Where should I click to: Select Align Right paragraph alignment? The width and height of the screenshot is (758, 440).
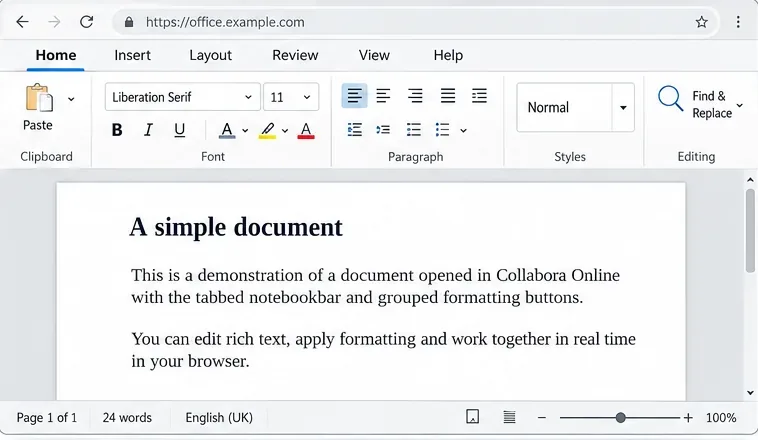click(x=415, y=96)
